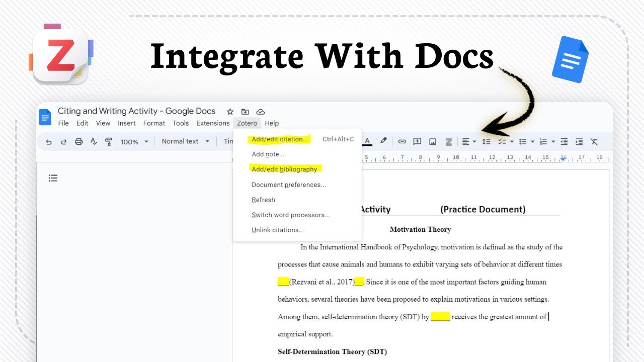The height and width of the screenshot is (362, 644).
Task: Check cloud save status icon
Action: click(x=261, y=112)
